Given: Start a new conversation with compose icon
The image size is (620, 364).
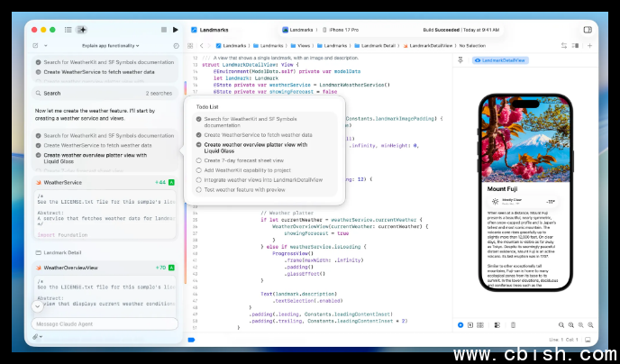Looking at the screenshot, I should click(x=35, y=45).
